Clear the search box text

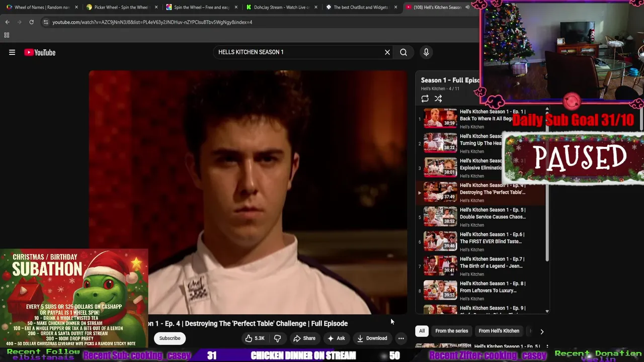click(x=387, y=52)
